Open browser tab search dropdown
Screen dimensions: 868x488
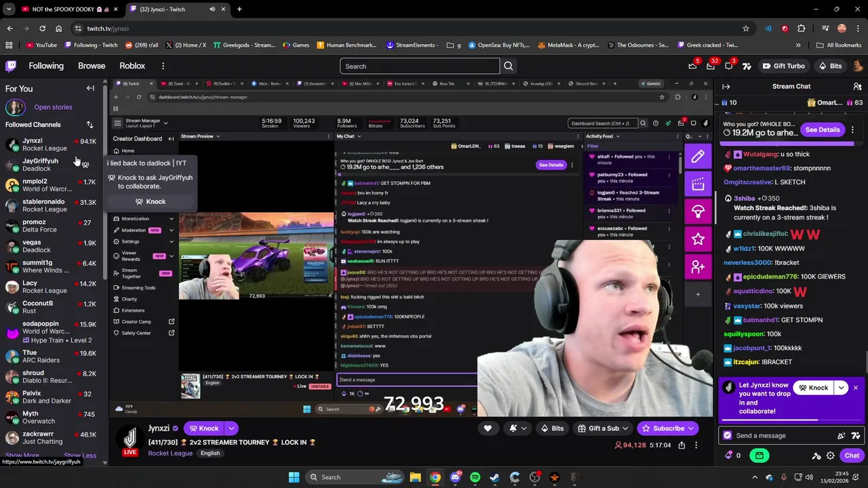pos(9,9)
